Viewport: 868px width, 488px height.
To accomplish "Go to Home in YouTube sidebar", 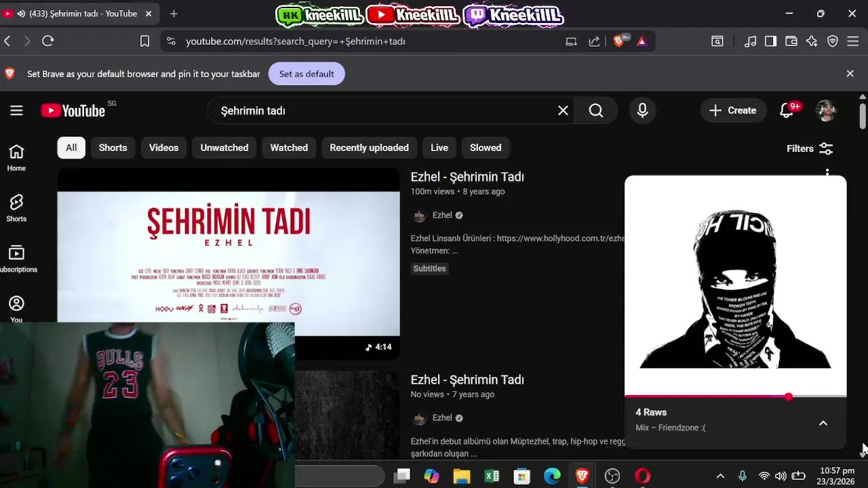I will (16, 158).
